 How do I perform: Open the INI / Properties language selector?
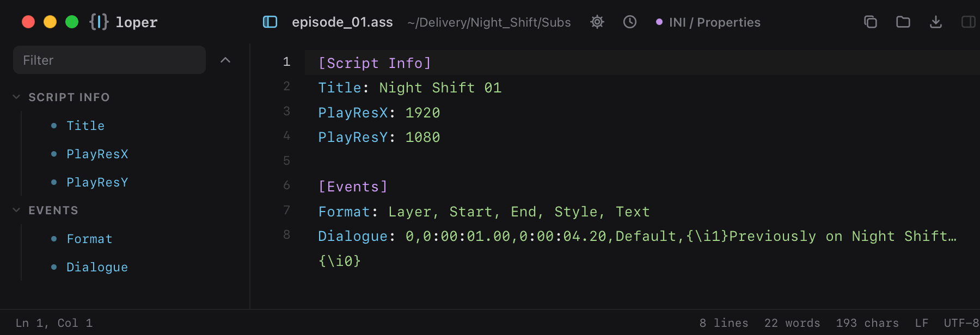click(708, 22)
